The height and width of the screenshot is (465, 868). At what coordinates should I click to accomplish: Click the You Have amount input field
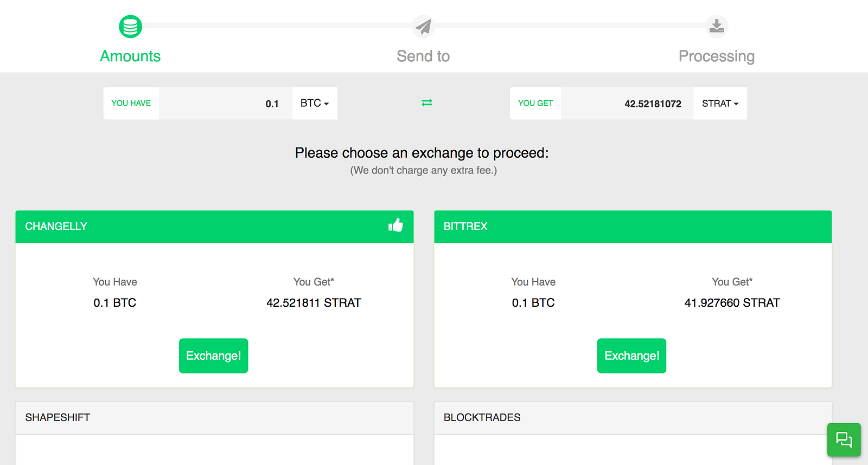[225, 104]
